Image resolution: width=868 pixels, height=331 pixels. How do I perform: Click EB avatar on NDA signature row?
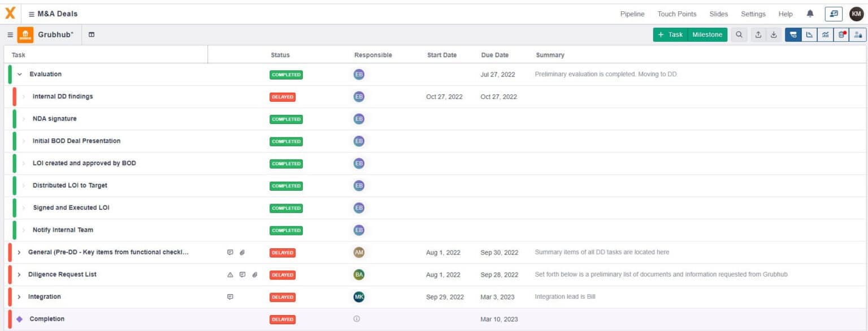click(359, 119)
